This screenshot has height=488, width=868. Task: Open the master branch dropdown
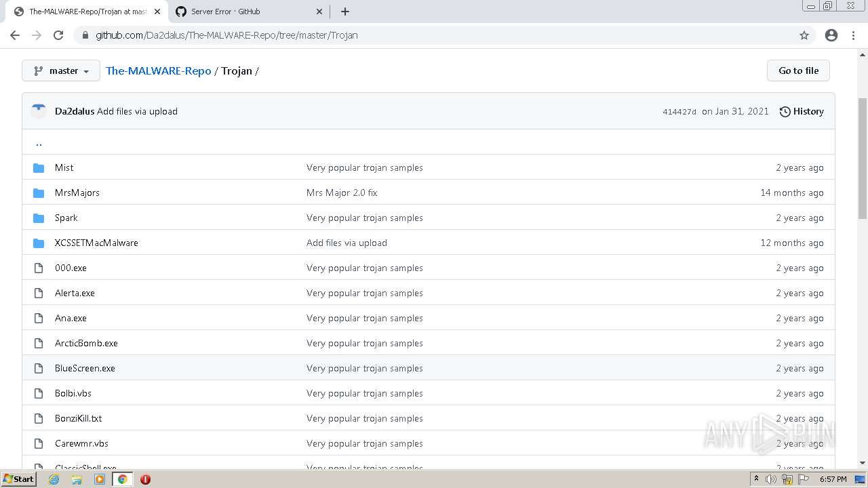click(x=61, y=70)
